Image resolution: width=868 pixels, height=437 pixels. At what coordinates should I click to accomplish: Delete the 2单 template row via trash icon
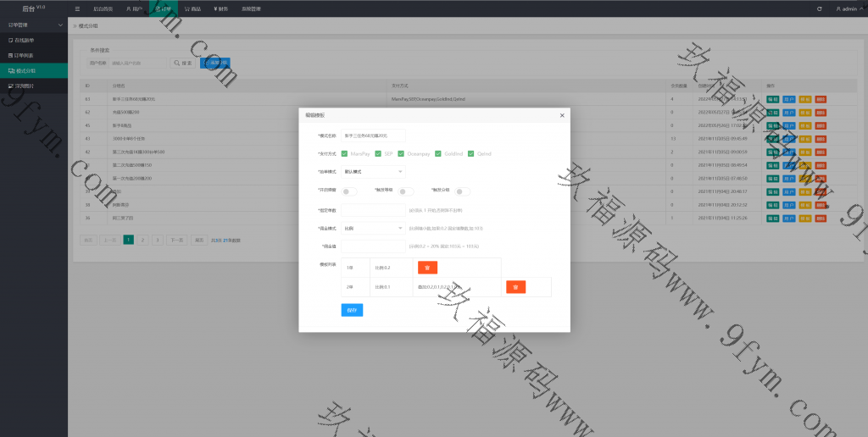(515, 287)
